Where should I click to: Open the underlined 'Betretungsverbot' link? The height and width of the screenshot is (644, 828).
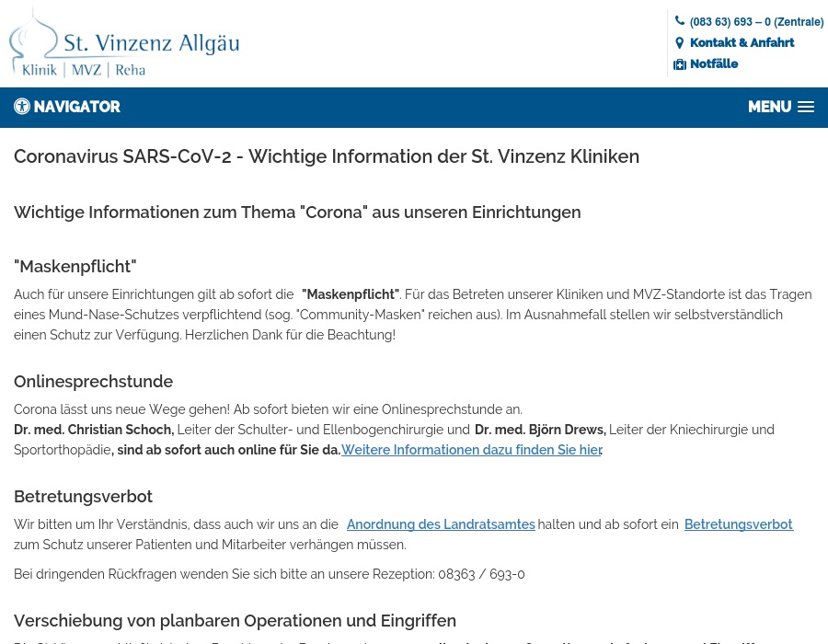738,524
